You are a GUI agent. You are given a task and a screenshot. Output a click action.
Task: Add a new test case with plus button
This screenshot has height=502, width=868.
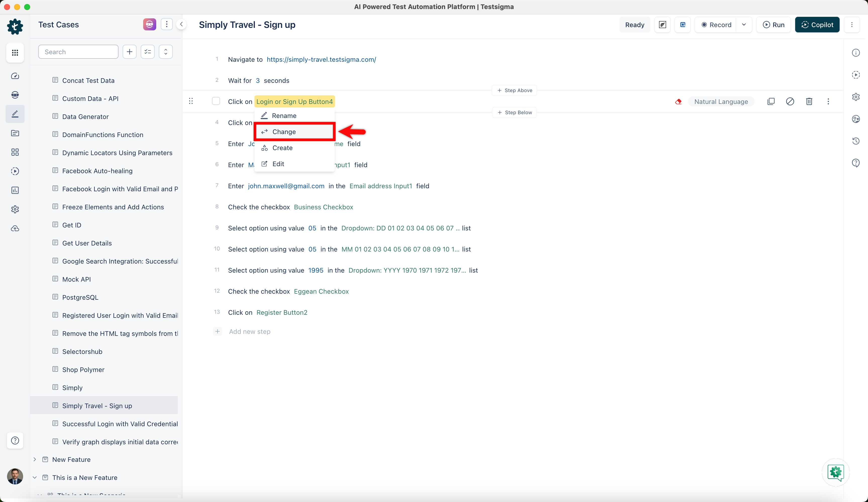click(x=130, y=52)
